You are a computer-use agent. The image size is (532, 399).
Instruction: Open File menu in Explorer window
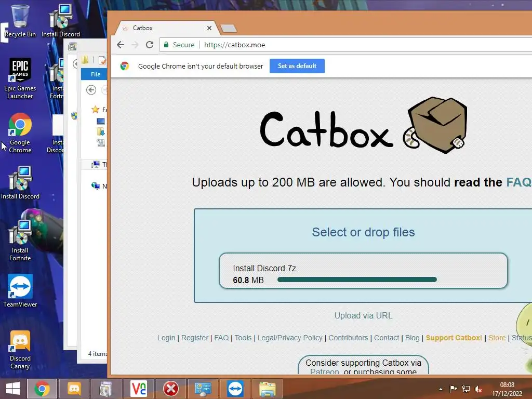(96, 74)
